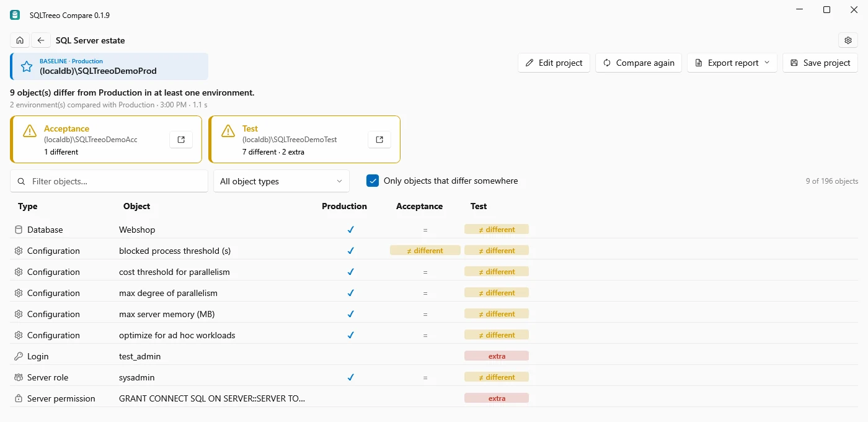Click the baseline star icon
Screen dimensions: 868x422
click(x=27, y=66)
